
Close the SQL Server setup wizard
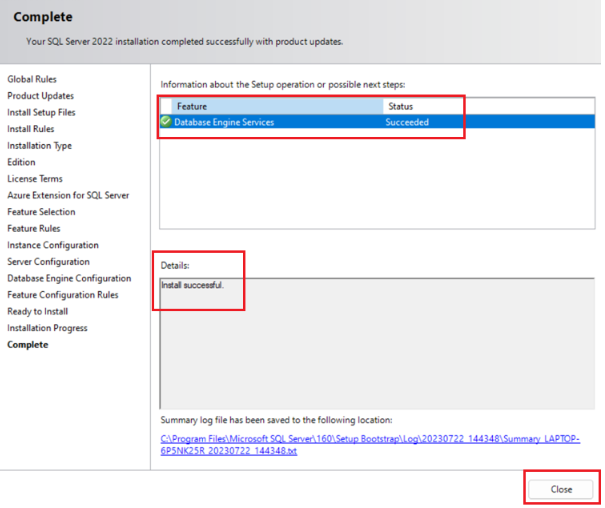tap(561, 489)
